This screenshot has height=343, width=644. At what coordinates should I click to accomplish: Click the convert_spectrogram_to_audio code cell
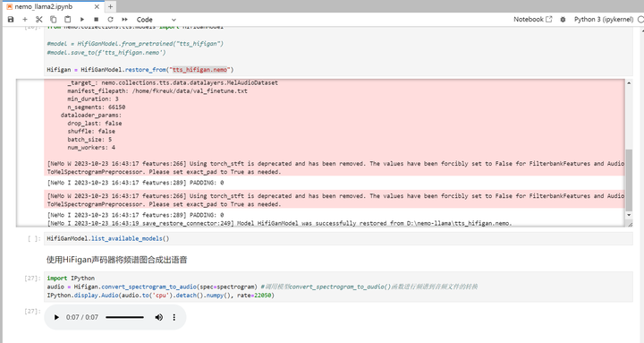338,287
